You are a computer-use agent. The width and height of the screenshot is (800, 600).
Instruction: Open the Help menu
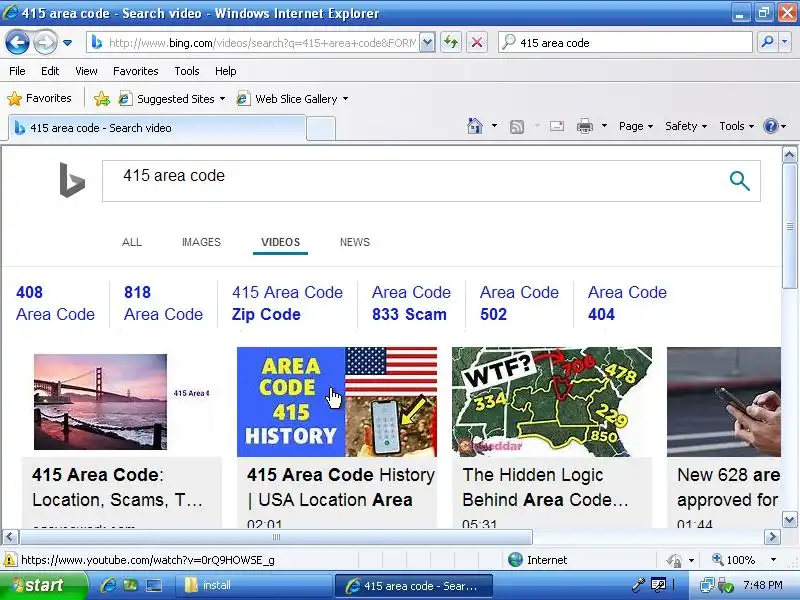pyautogui.click(x=226, y=71)
